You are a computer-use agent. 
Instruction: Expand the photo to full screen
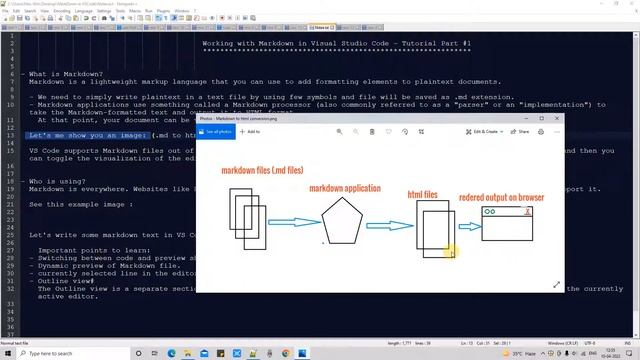click(x=556, y=284)
